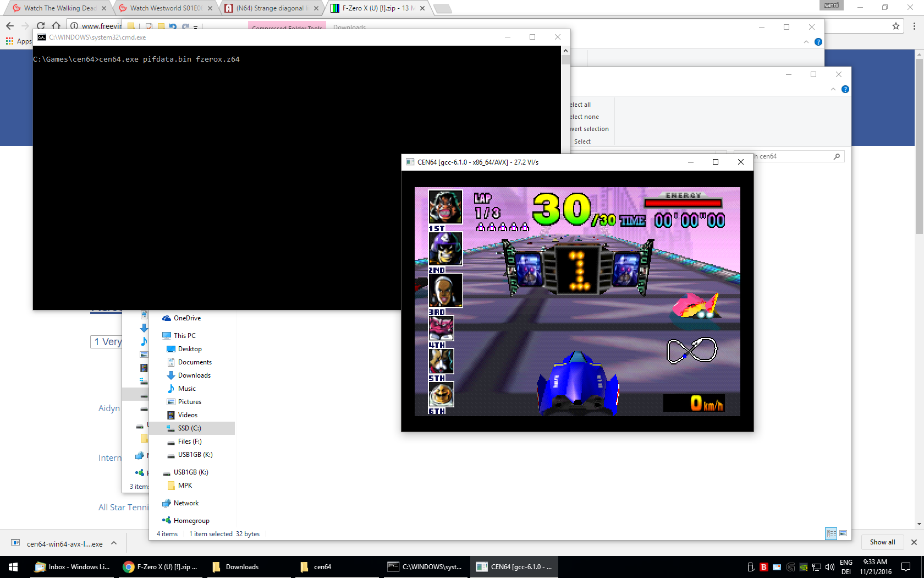Switch to Watch Westworld S01E08 tab

(165, 8)
